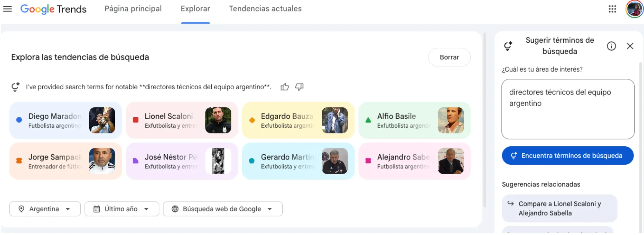Click the main content vertical scrollbar
This screenshot has height=235, width=644.
(x=485, y=120)
